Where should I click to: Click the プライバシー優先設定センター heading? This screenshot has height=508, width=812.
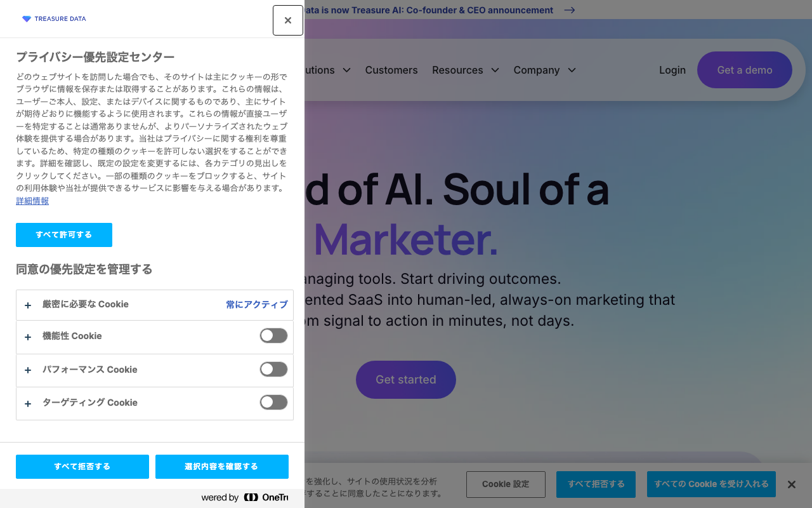[x=95, y=57]
